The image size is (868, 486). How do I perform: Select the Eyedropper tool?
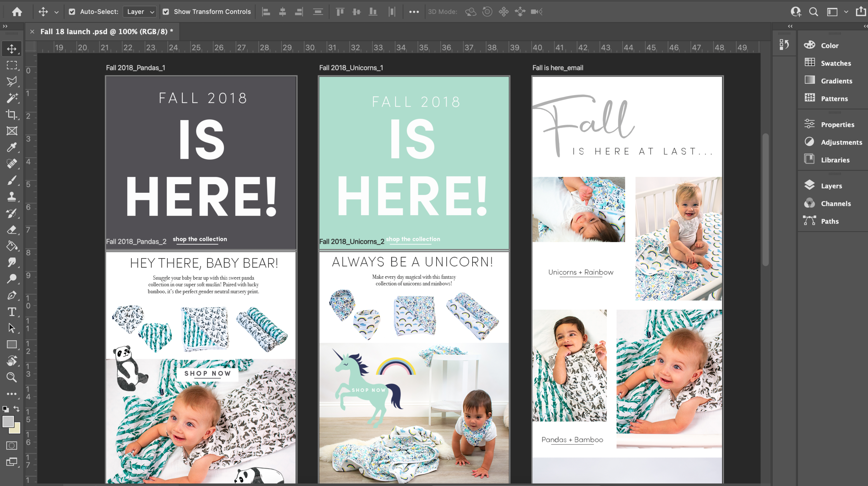coord(11,147)
